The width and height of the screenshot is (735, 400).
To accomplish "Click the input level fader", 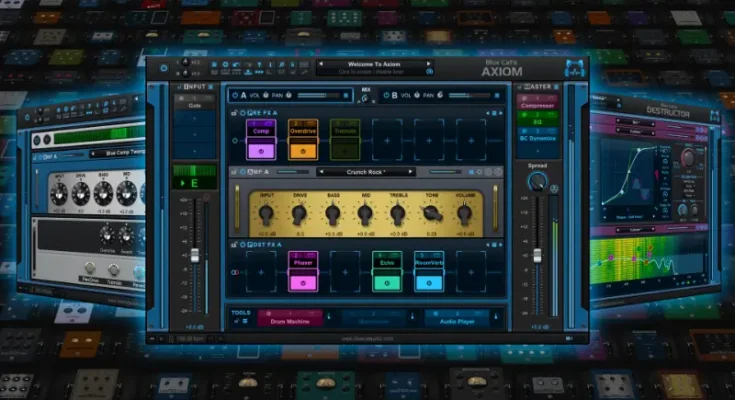I will (x=195, y=255).
